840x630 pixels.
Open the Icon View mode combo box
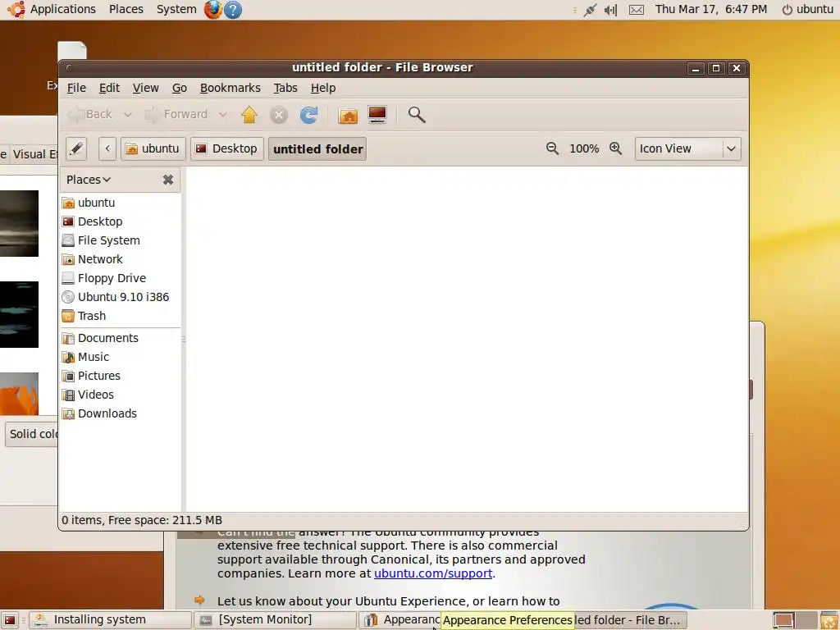point(688,148)
